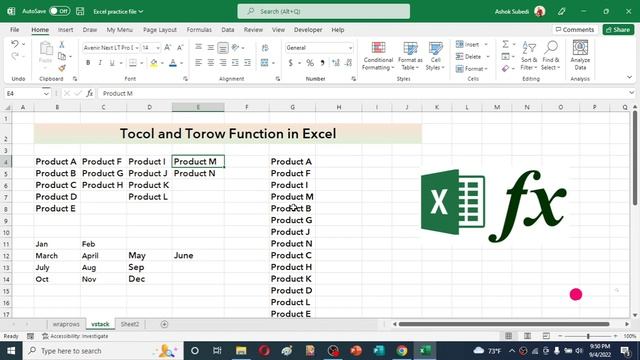Click the Undo arrow icon
The width and height of the screenshot is (640, 360).
[x=15, y=44]
